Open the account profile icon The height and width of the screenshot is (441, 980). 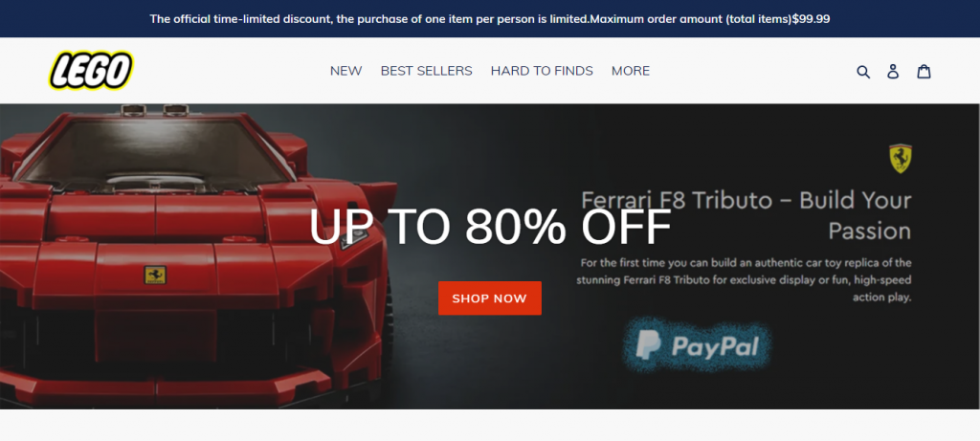(893, 71)
